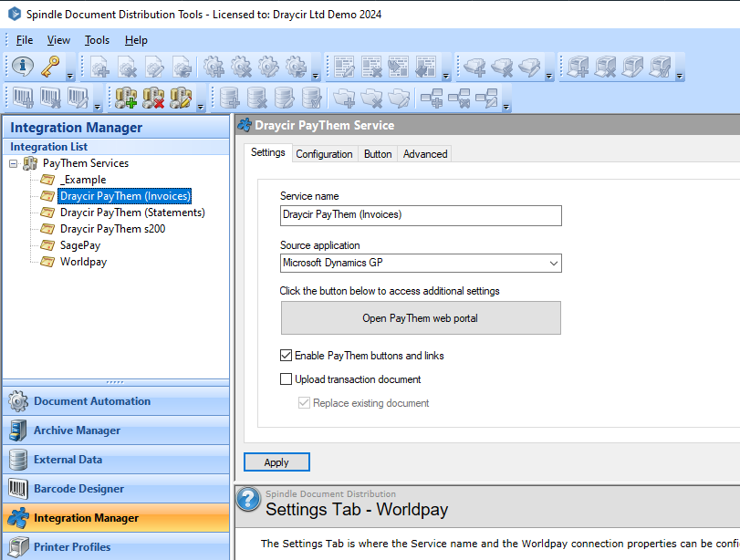Click the About info speech-bubble icon
The height and width of the screenshot is (560, 740).
[22, 66]
